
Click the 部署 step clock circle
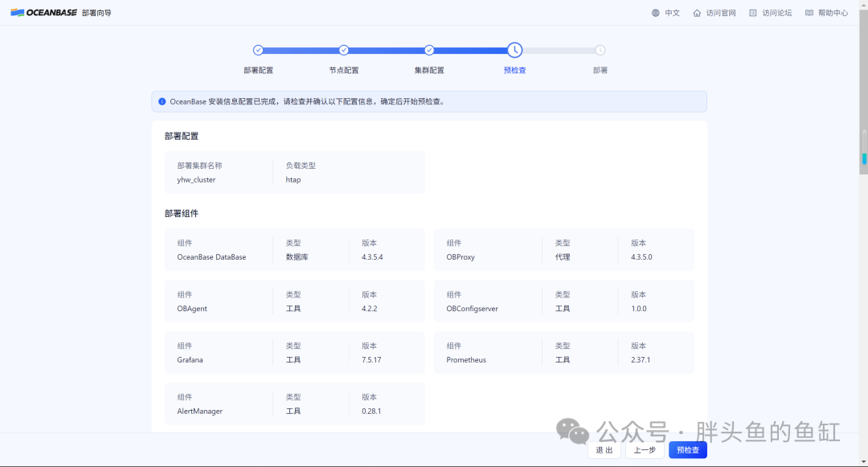(x=600, y=51)
